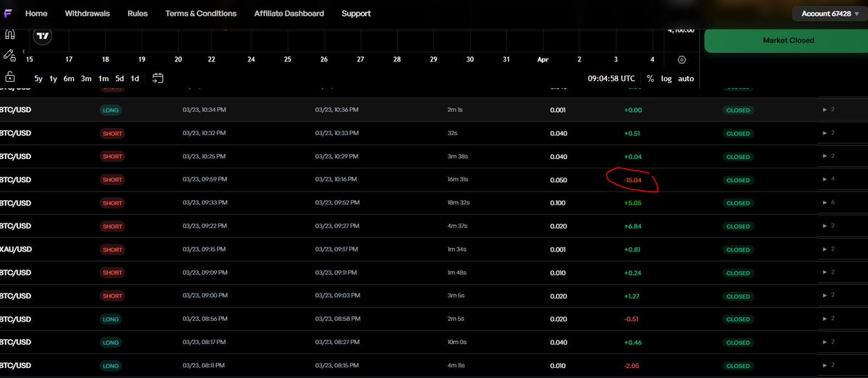The height and width of the screenshot is (378, 868).
Task: Toggle the magnet mode tool icon
Action: tap(10, 34)
